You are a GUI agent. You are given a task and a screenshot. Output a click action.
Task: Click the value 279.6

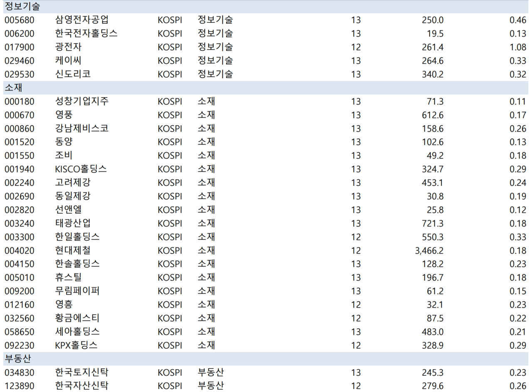(432, 386)
